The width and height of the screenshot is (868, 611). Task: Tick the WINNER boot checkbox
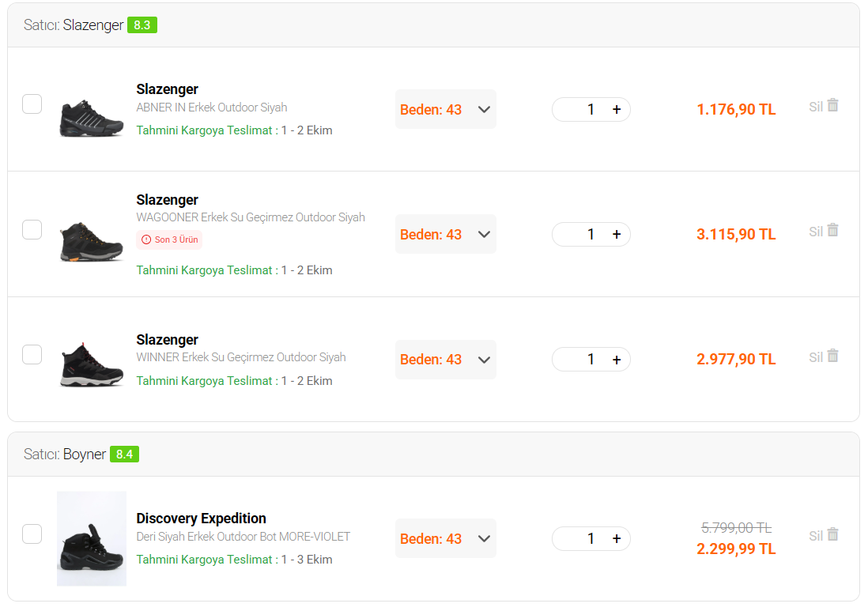pos(32,355)
